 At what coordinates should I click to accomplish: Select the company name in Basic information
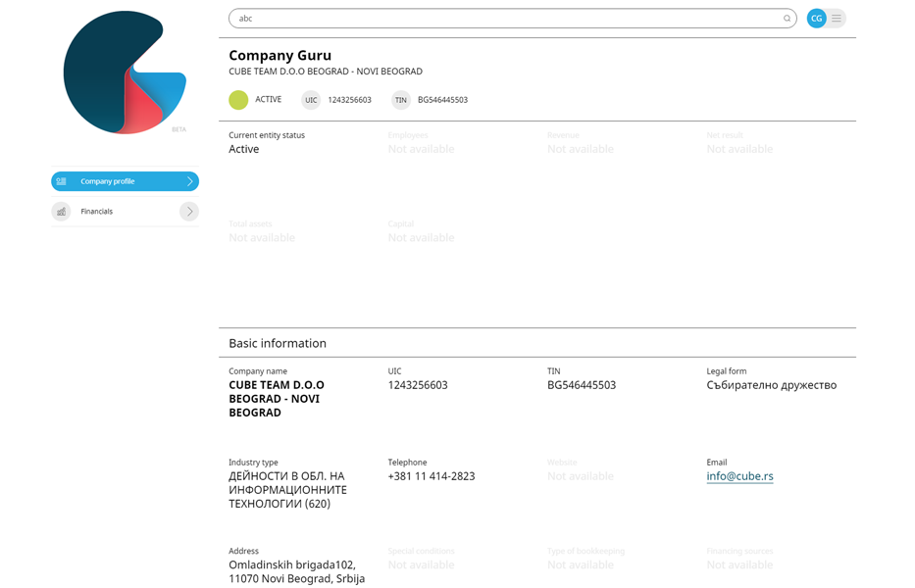[x=277, y=399]
